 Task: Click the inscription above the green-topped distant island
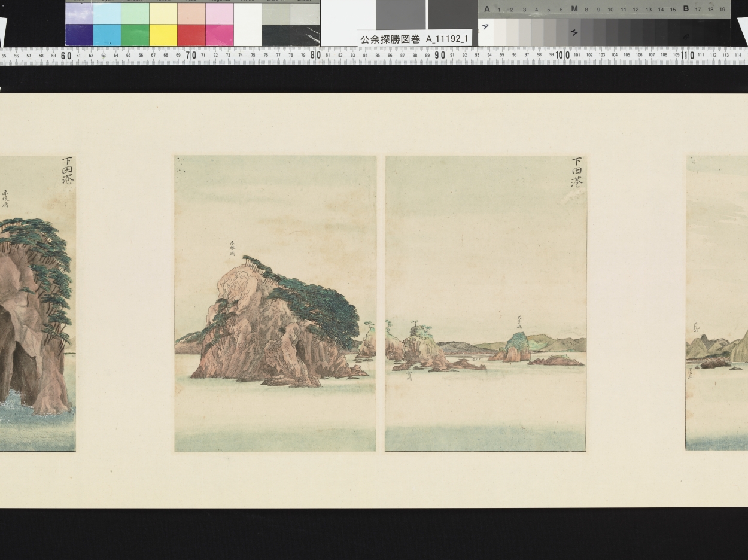tap(519, 323)
